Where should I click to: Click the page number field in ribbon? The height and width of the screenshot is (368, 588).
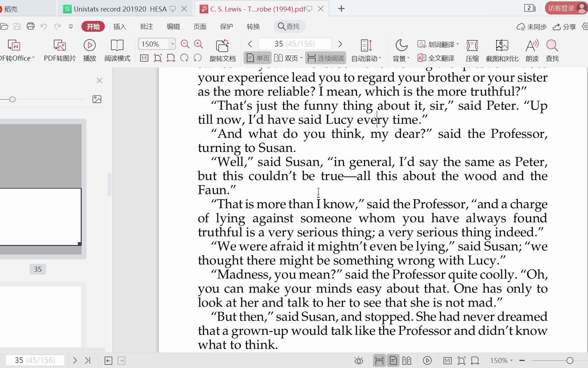point(295,44)
